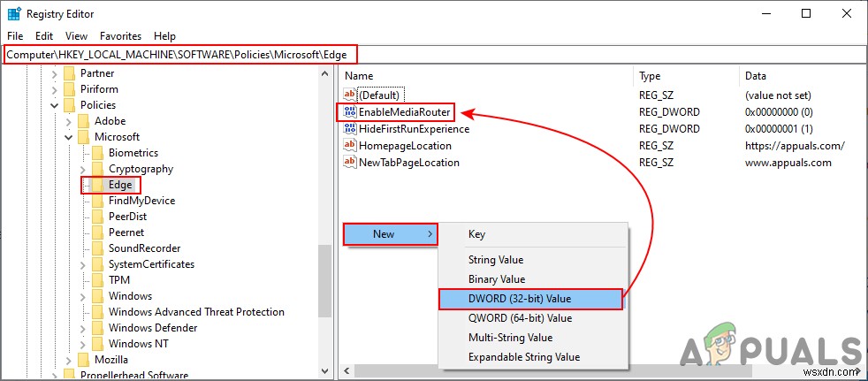The image size is (868, 381).
Task: Click the HomepageLocation string icon
Action: coord(350,146)
